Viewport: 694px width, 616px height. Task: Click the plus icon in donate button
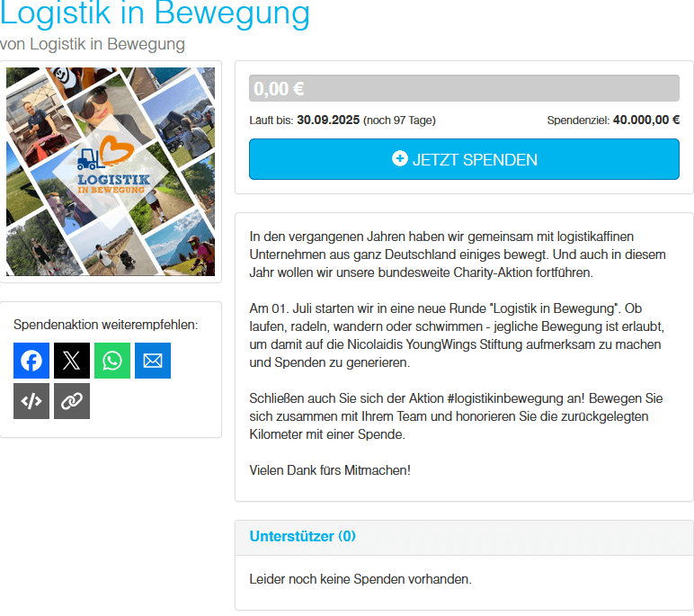[x=400, y=159]
